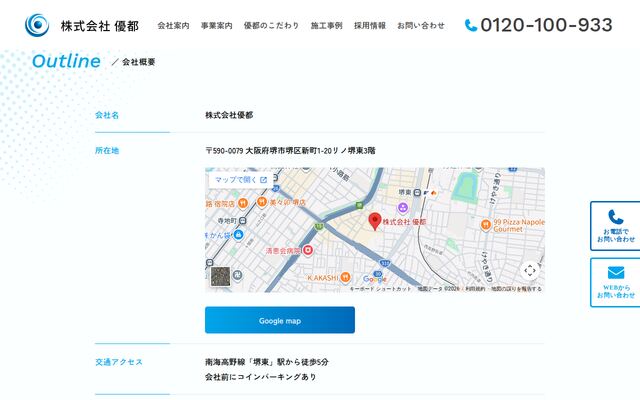Click the マップで開く link on map

[240, 180]
